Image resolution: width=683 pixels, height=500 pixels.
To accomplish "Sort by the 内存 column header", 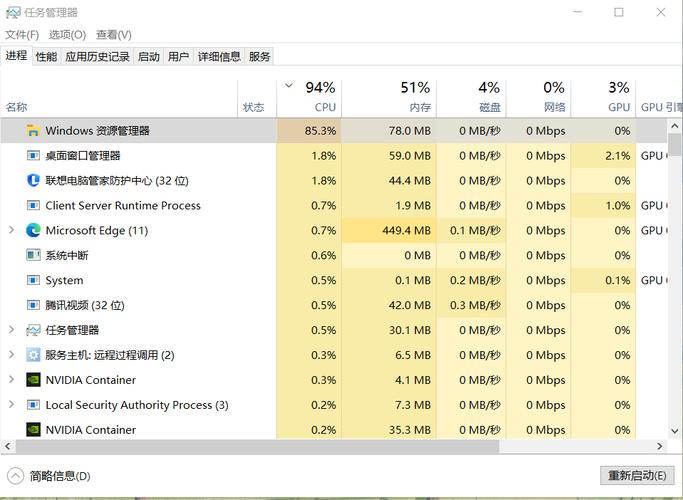I will pyautogui.click(x=389, y=98).
